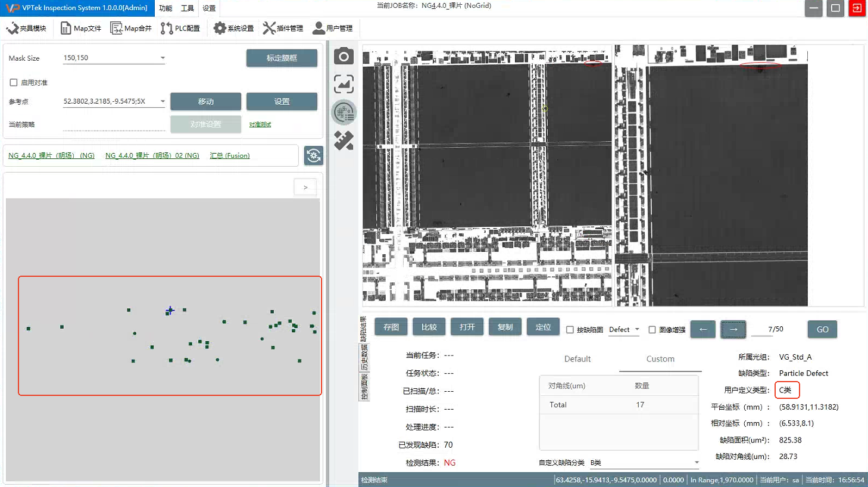Open the 夹具模块 fixture module tool
The height and width of the screenshot is (487, 868).
pos(26,28)
